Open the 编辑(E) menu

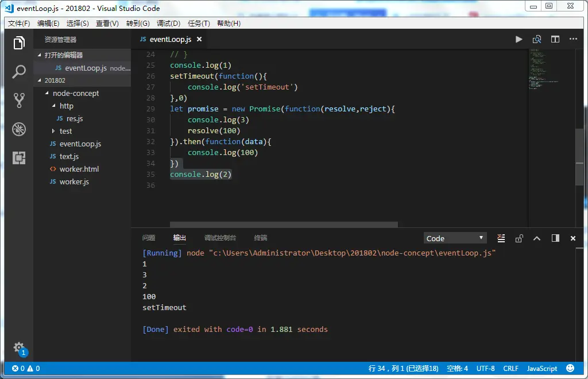(x=48, y=23)
